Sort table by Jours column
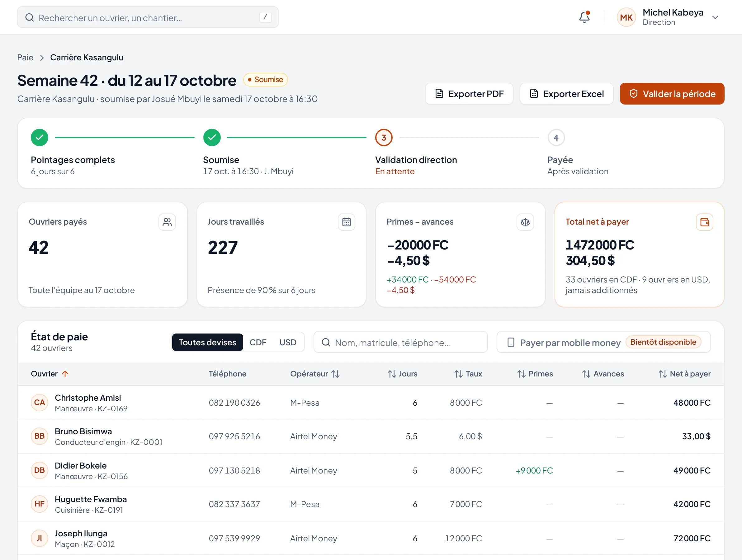This screenshot has height=560, width=742. click(x=402, y=374)
